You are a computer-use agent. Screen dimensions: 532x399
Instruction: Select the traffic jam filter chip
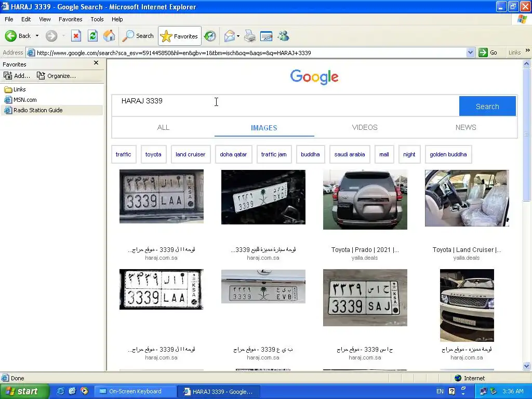(274, 154)
